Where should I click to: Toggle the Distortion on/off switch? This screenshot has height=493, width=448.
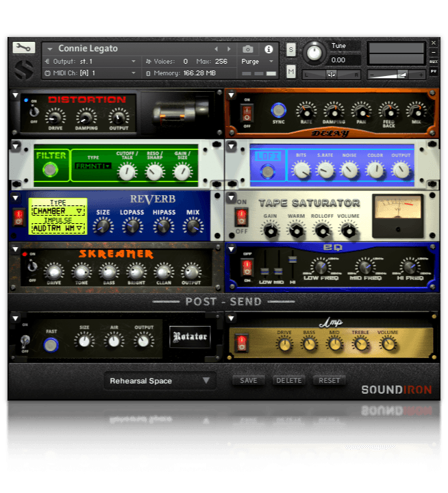pos(34,112)
